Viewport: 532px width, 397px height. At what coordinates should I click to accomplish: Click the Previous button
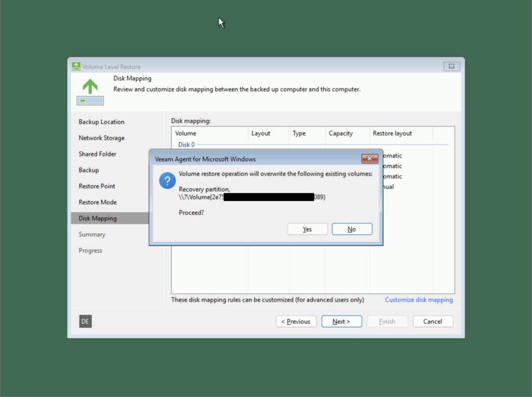click(296, 321)
